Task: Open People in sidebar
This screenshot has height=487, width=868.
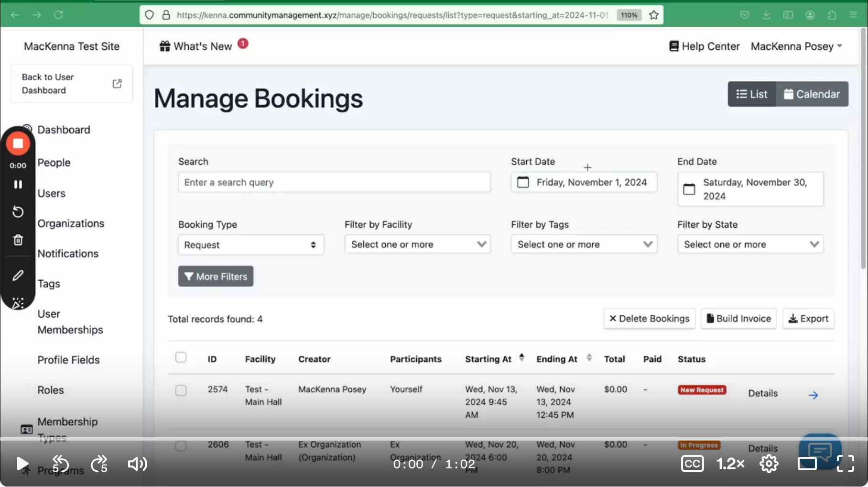Action: pyautogui.click(x=54, y=163)
